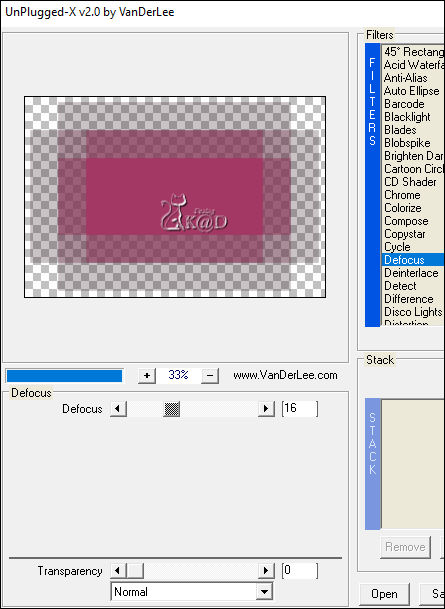Open the www.VanDerLee.com link
This screenshot has height=609, width=445.
[x=285, y=376]
